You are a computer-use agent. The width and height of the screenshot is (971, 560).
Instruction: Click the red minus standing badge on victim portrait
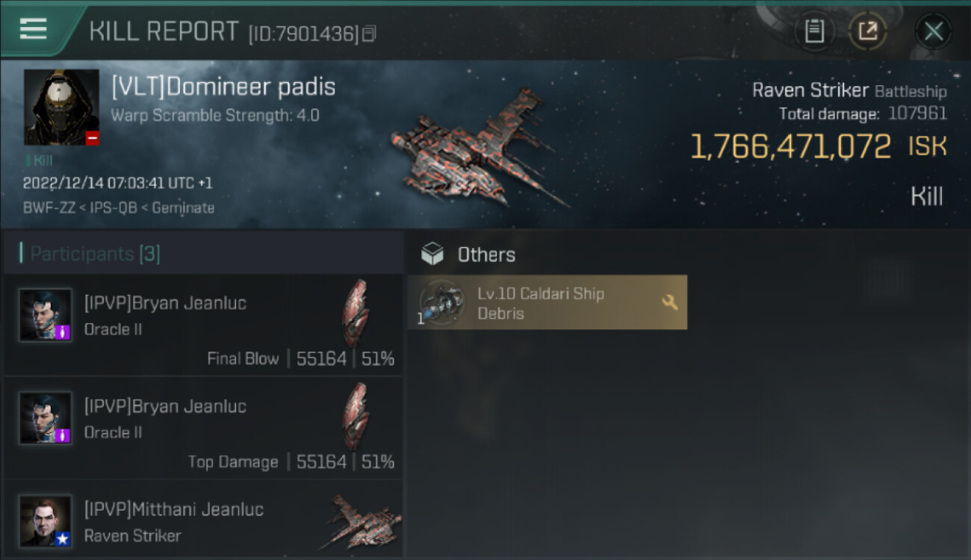coord(93,138)
